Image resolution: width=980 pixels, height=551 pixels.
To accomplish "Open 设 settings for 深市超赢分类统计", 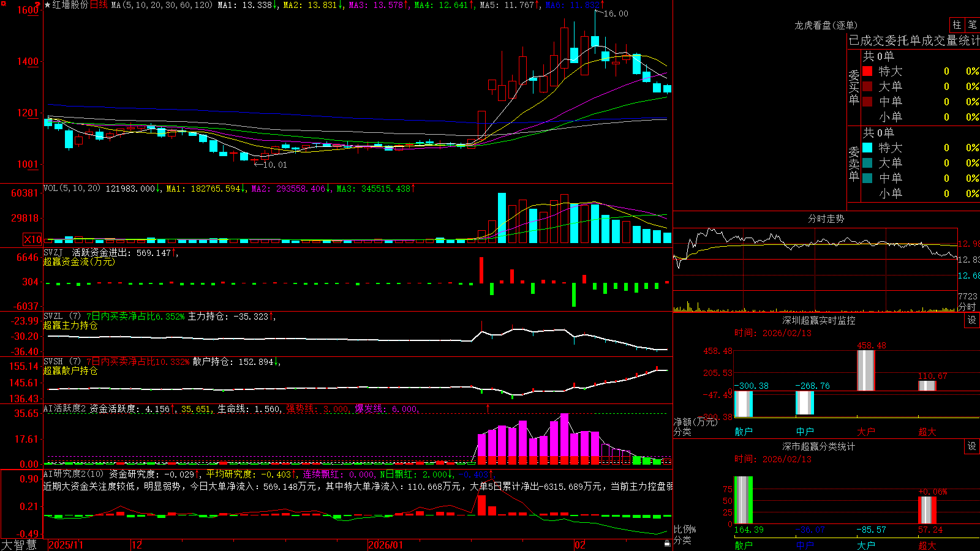I will (x=972, y=446).
